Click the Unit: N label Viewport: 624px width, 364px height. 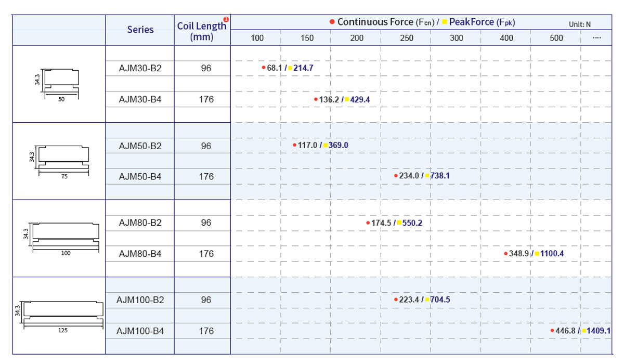pos(580,24)
